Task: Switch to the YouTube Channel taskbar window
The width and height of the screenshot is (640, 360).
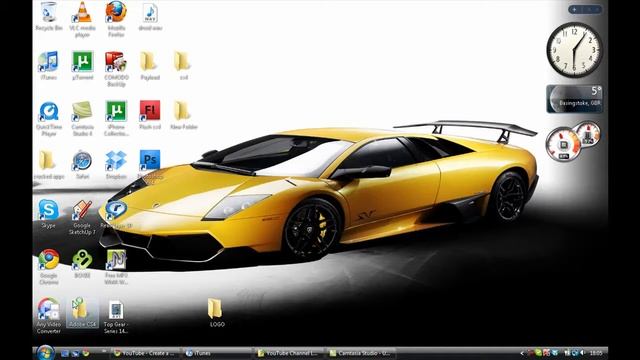Action: point(289,353)
